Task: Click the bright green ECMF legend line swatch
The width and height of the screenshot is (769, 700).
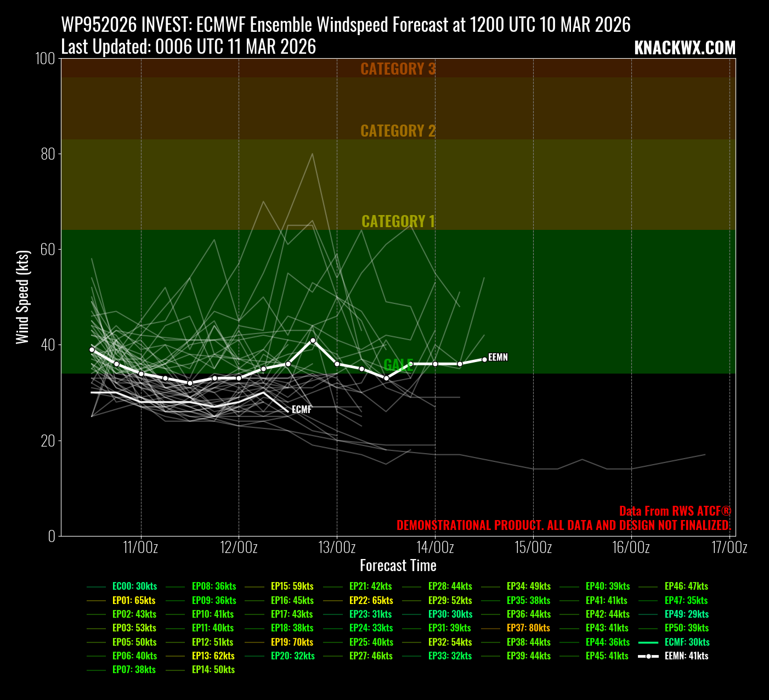Action: coord(648,642)
